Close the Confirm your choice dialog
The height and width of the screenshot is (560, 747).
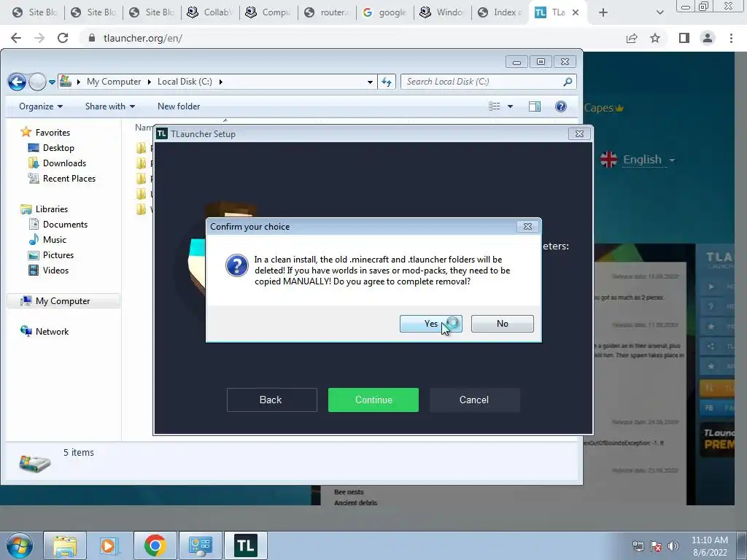(527, 227)
